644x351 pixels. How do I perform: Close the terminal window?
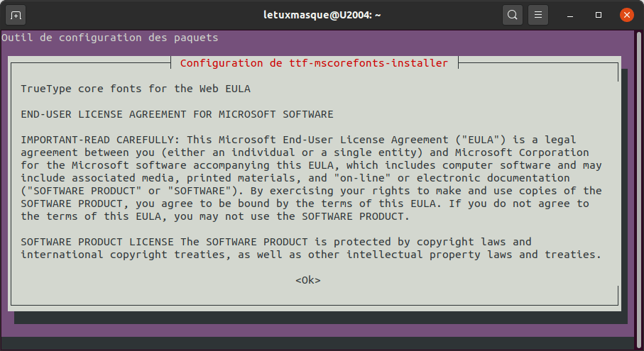(626, 14)
